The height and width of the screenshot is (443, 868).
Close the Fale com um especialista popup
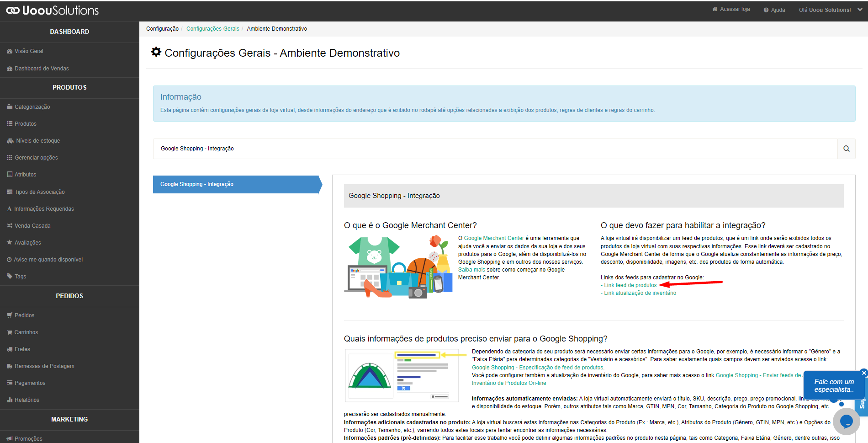pos(864,373)
